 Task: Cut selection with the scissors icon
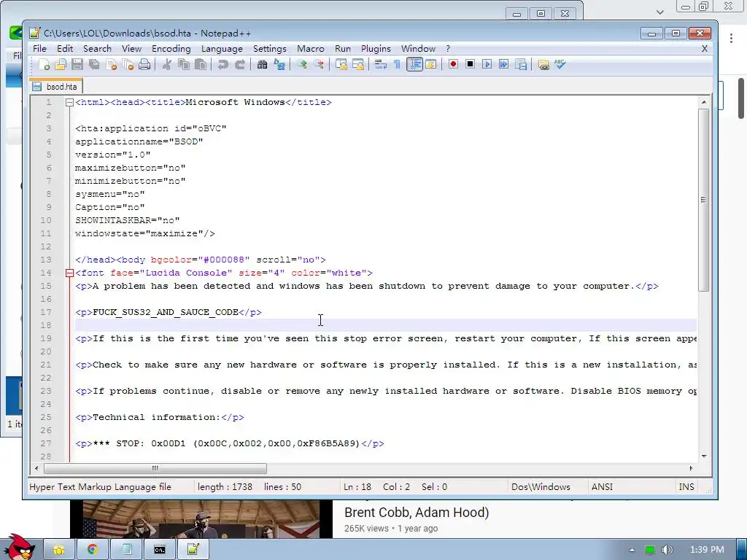[166, 64]
